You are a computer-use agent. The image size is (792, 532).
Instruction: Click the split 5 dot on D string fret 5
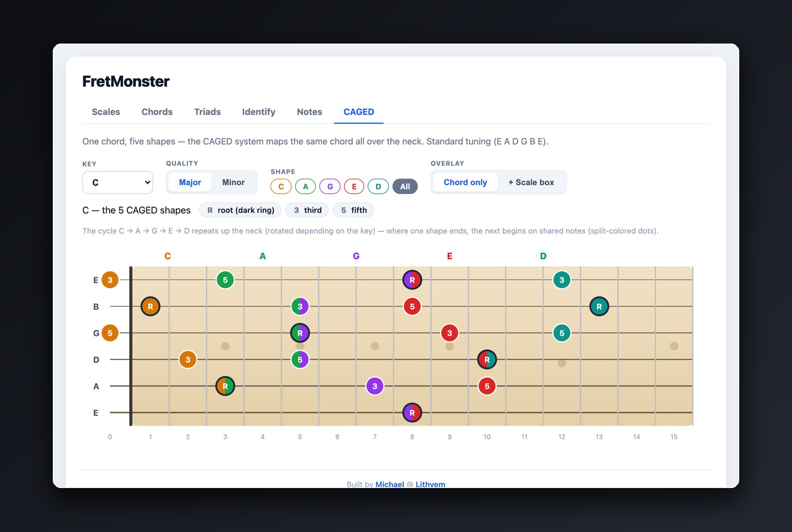(x=300, y=360)
